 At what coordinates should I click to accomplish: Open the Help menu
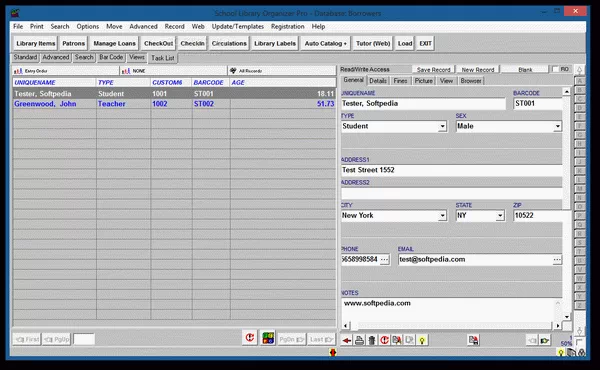[x=318, y=26]
